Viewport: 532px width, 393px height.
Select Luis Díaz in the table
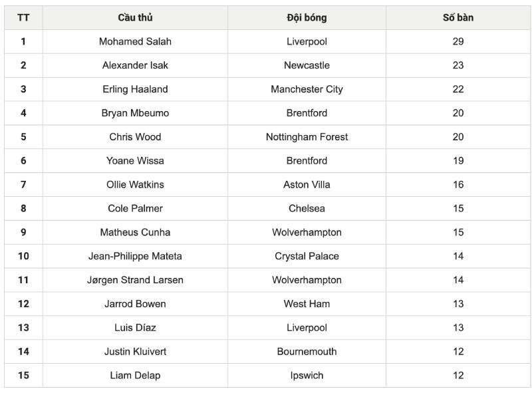(x=135, y=328)
